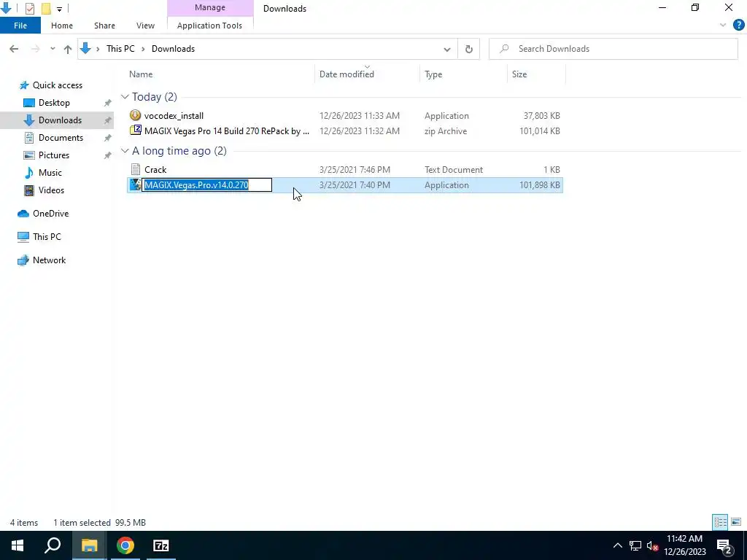Open Documents in the navigation pane
The width and height of the screenshot is (747, 560).
pyautogui.click(x=61, y=138)
